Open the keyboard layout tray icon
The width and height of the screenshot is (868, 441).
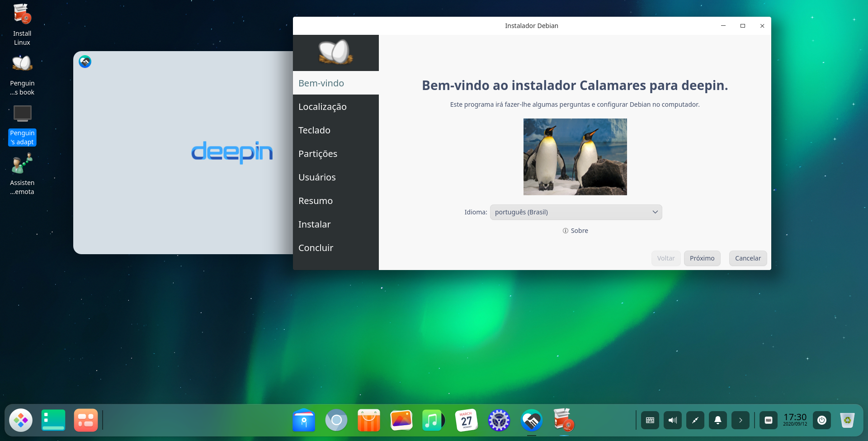pyautogui.click(x=650, y=420)
